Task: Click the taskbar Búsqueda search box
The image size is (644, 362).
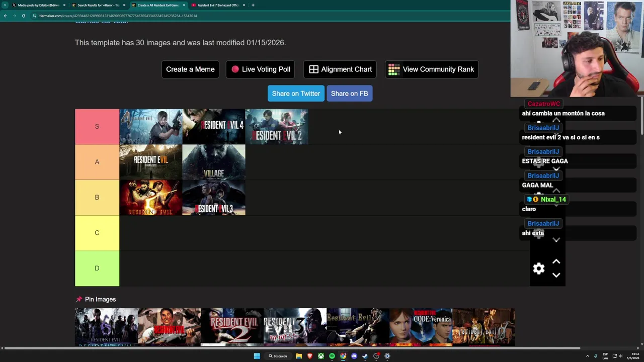Action: (x=278, y=356)
